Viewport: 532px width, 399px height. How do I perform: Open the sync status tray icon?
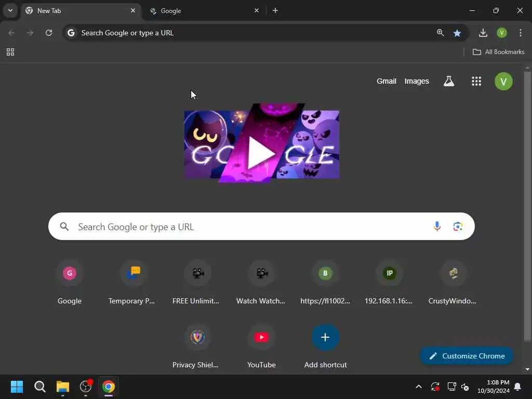[435, 387]
